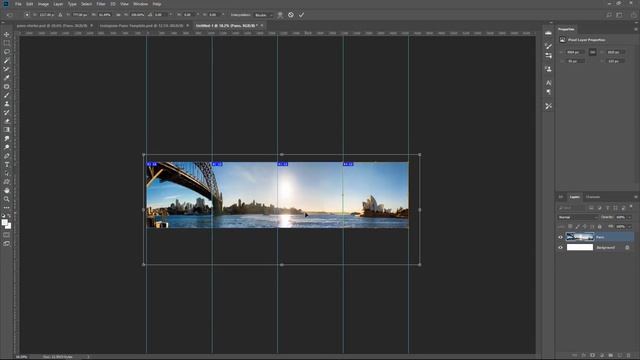Hide the Background layer
The width and height of the screenshot is (640, 360).
point(560,247)
